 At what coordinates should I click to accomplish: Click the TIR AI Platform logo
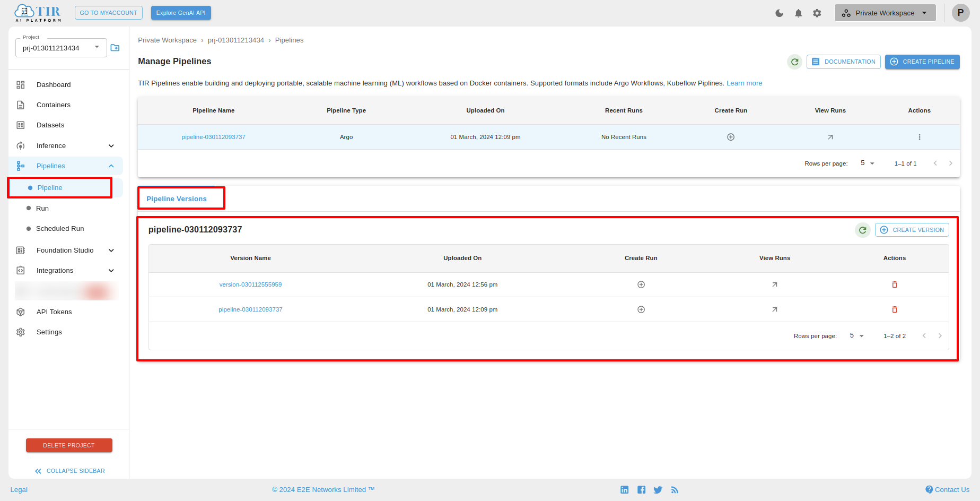(x=38, y=13)
